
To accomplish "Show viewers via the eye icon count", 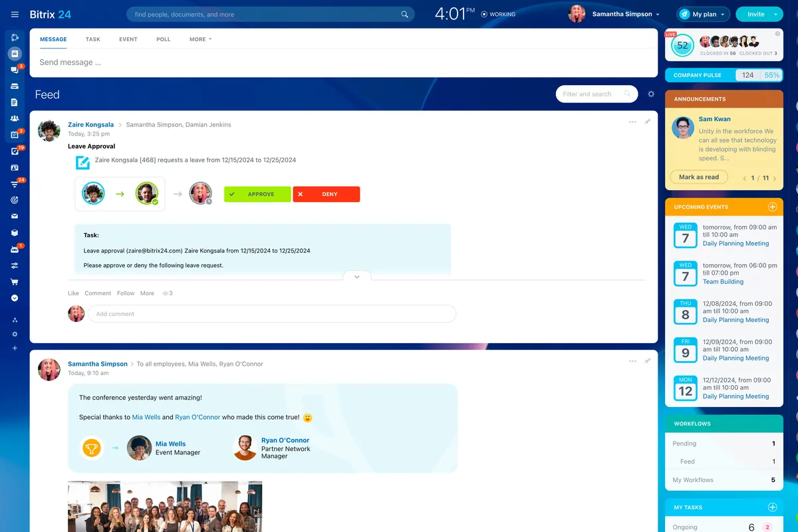I will click(x=168, y=293).
